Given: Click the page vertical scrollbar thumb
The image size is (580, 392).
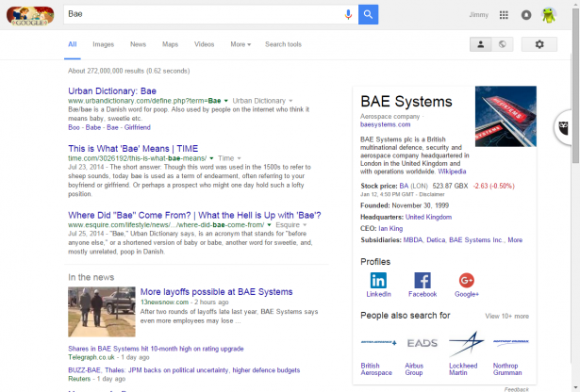Looking at the screenshot, I should point(575,85).
